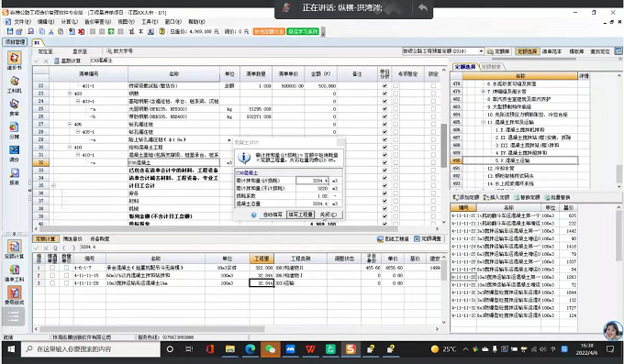
Task: Click the 清单范本 button
Action: click(552, 51)
